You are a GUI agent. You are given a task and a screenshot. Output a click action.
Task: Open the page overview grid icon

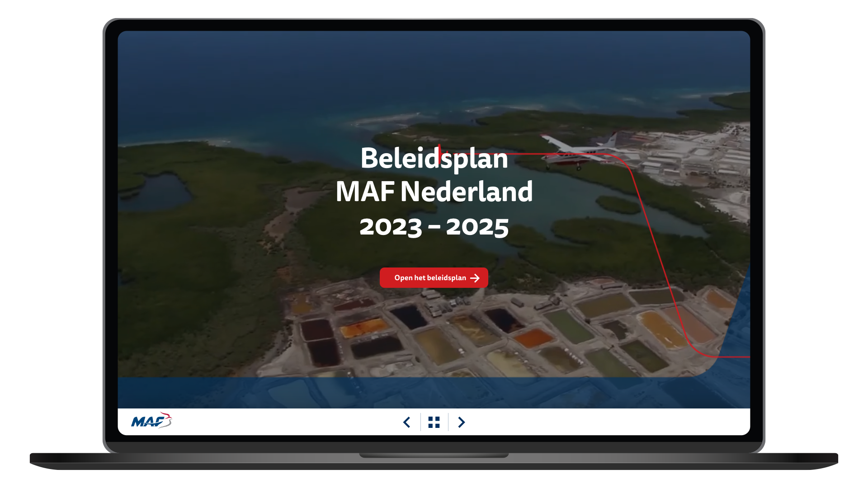click(x=434, y=422)
